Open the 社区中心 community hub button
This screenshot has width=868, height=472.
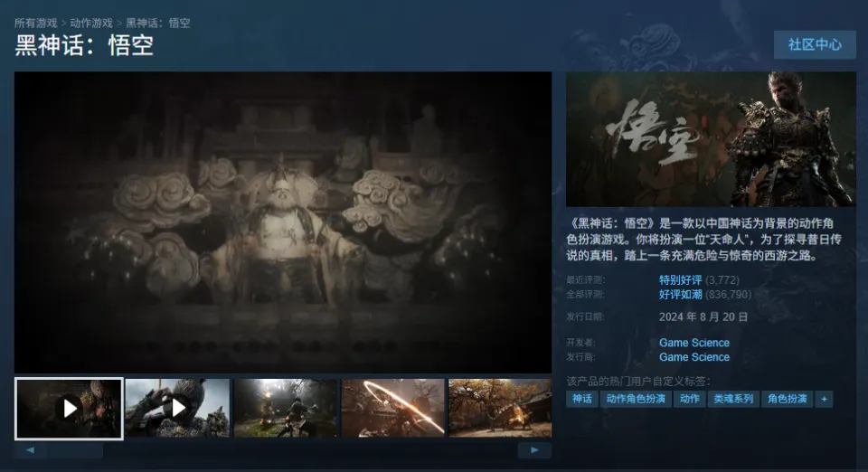(x=815, y=45)
